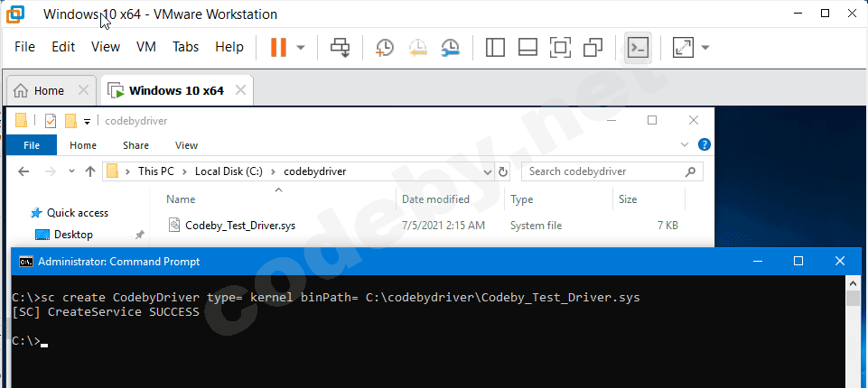Click the stretch guest display icon
This screenshot has height=388, width=868.
(x=683, y=48)
